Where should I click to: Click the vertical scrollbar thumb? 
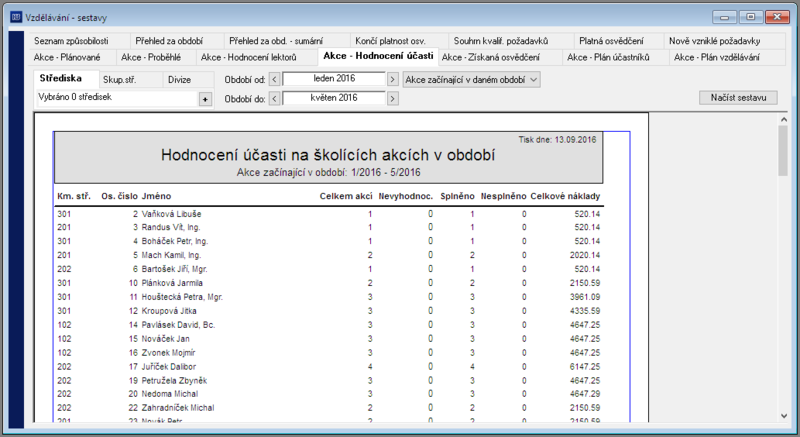coord(784,151)
